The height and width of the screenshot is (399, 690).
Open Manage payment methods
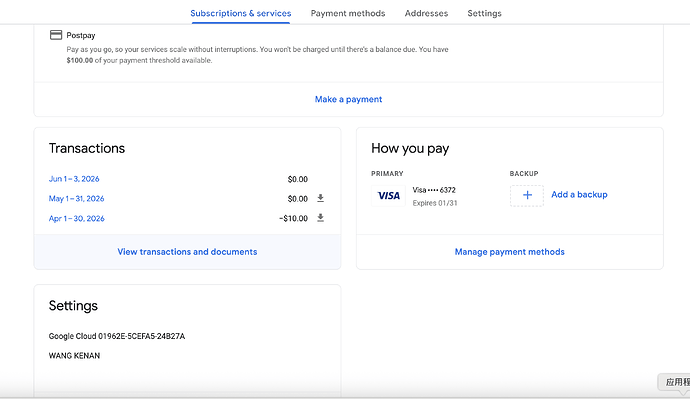509,252
